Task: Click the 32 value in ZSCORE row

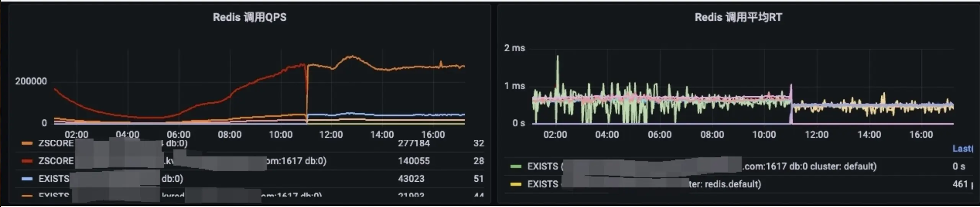Action: [479, 143]
